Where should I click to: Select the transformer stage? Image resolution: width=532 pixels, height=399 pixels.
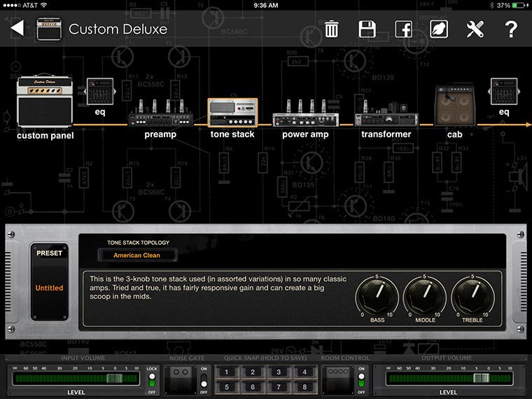(386, 113)
